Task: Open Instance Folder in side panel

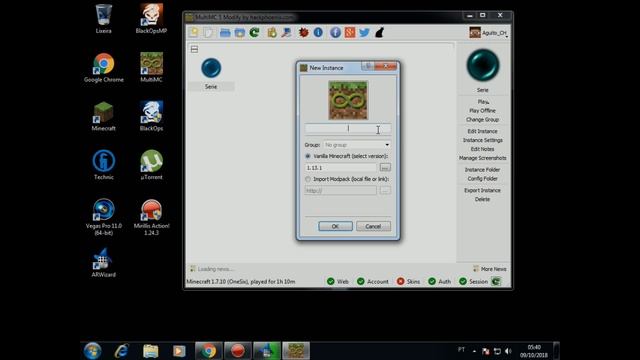Action: click(482, 169)
